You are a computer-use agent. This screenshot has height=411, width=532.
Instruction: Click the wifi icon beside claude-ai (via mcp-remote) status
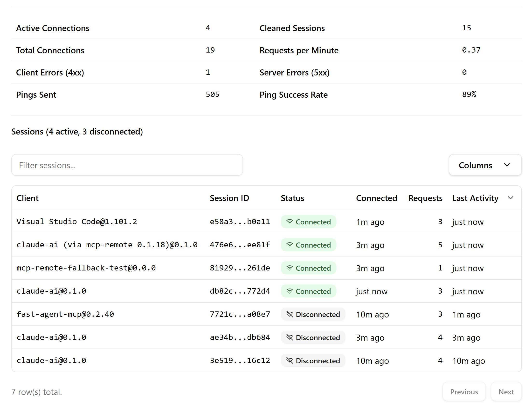tap(290, 245)
